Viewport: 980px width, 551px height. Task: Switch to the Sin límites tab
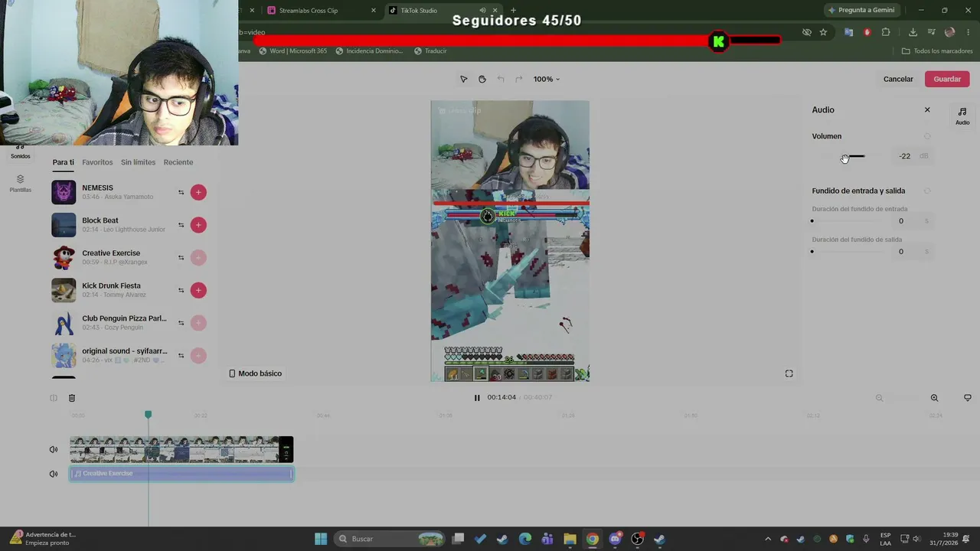138,162
